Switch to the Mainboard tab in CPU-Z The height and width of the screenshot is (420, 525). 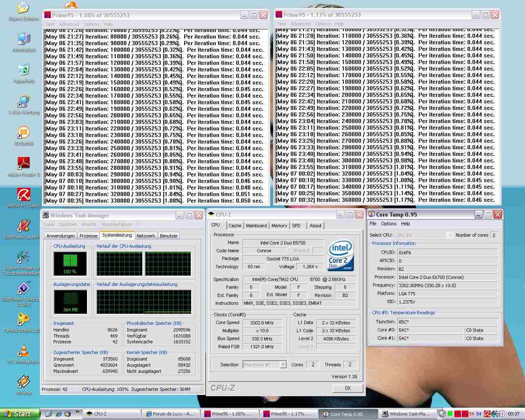(x=256, y=226)
